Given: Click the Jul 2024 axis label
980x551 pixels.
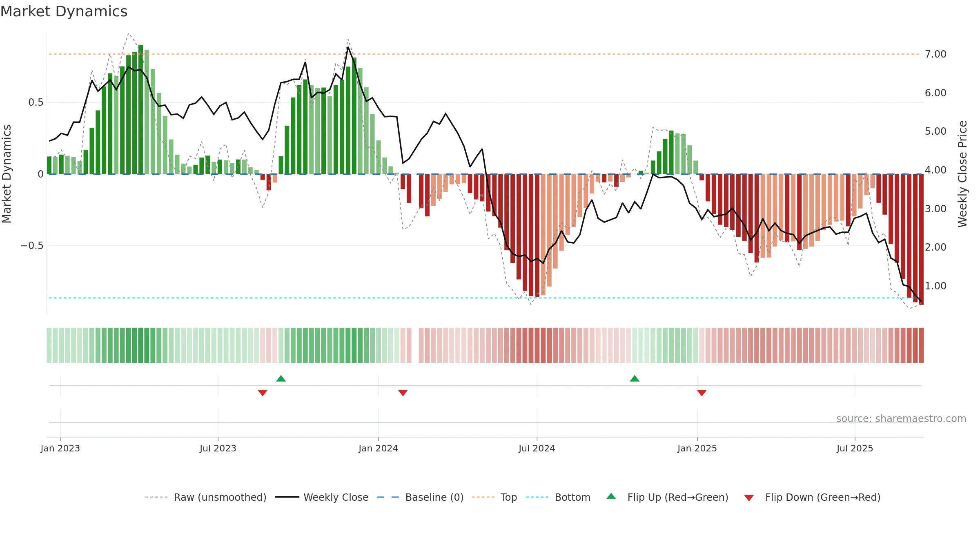Looking at the screenshot, I should pos(537,448).
